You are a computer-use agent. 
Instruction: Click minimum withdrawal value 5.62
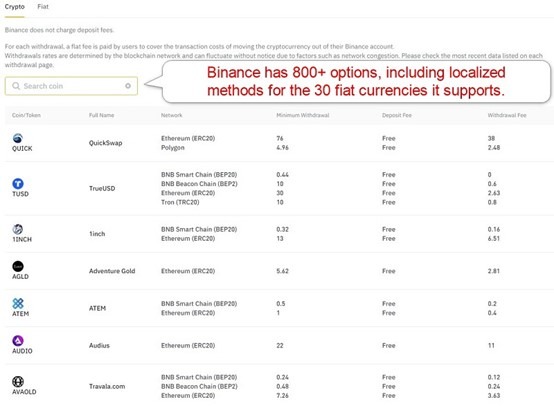click(282, 271)
